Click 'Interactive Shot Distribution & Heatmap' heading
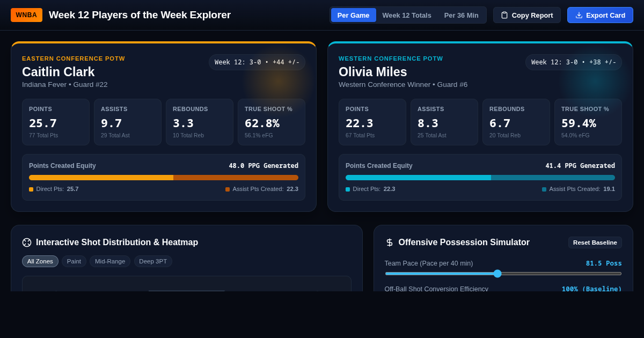This screenshot has width=644, height=338. coord(117,243)
